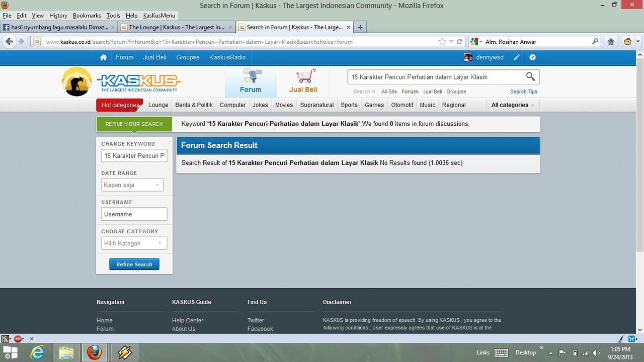Open the touch keyboard icon

pyautogui.click(x=501, y=353)
